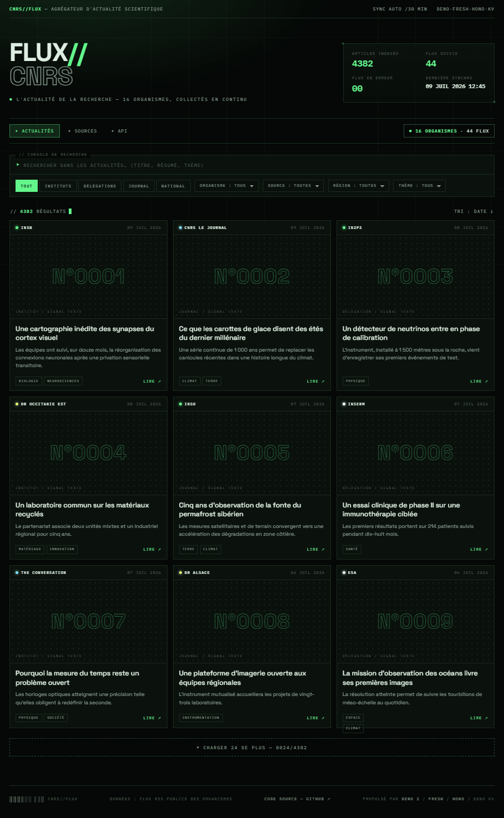Click Lire on the time measurement article
The width and height of the screenshot is (504, 818).
coord(151,718)
